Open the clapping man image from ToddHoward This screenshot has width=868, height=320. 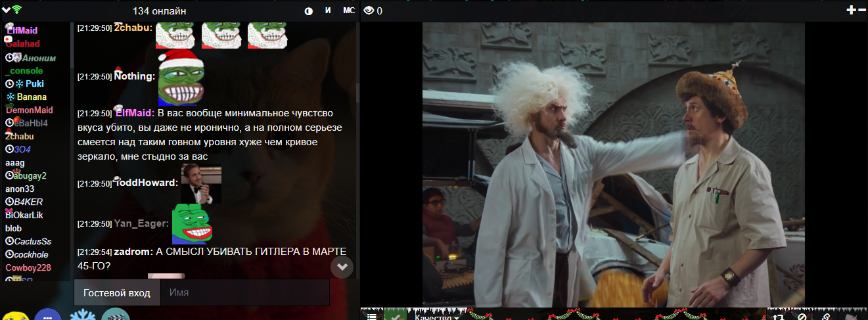[201, 184]
